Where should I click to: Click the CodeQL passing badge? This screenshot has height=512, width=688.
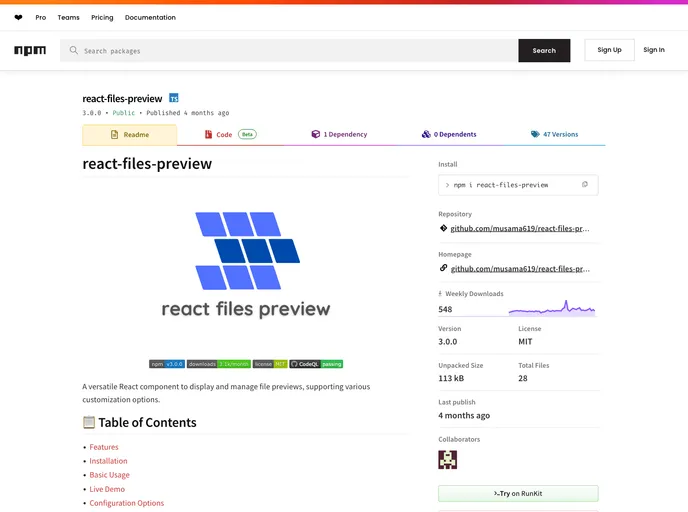(x=316, y=364)
